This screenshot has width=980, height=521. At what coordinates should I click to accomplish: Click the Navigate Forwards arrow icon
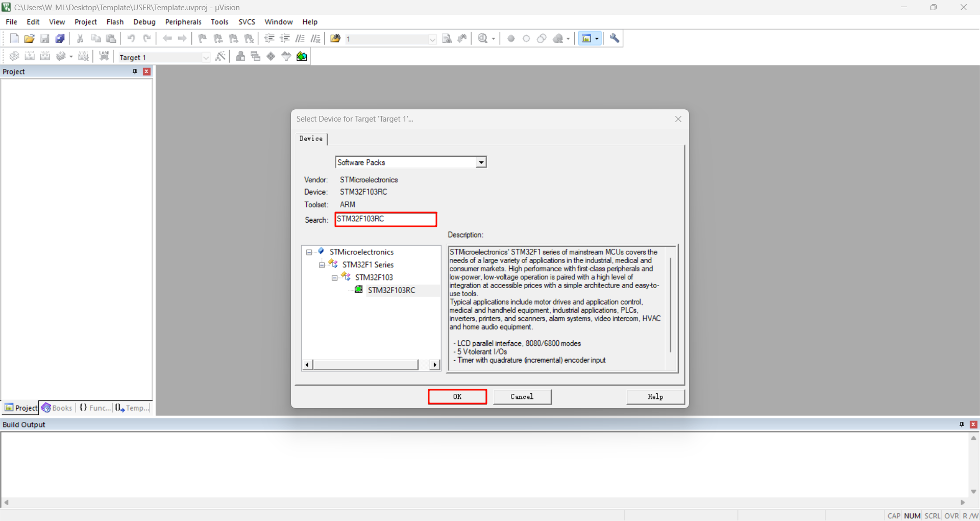182,38
